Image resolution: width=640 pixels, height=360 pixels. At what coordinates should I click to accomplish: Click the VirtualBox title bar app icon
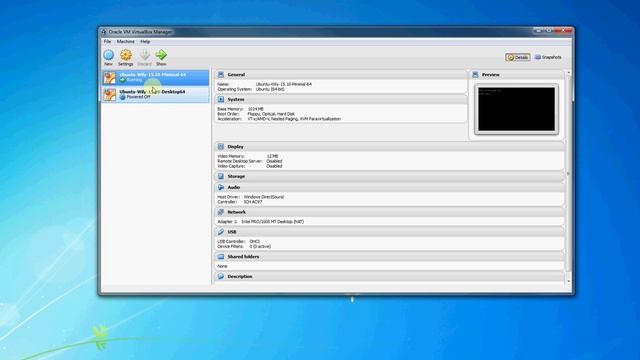pos(104,32)
